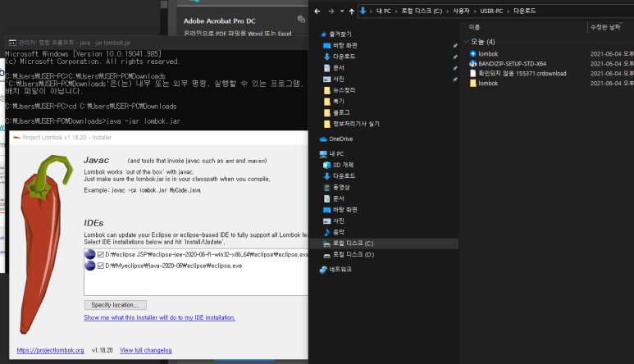Click the Adobe Acrobat Pro DC heading
The width and height of the screenshot is (634, 364).
219,21
